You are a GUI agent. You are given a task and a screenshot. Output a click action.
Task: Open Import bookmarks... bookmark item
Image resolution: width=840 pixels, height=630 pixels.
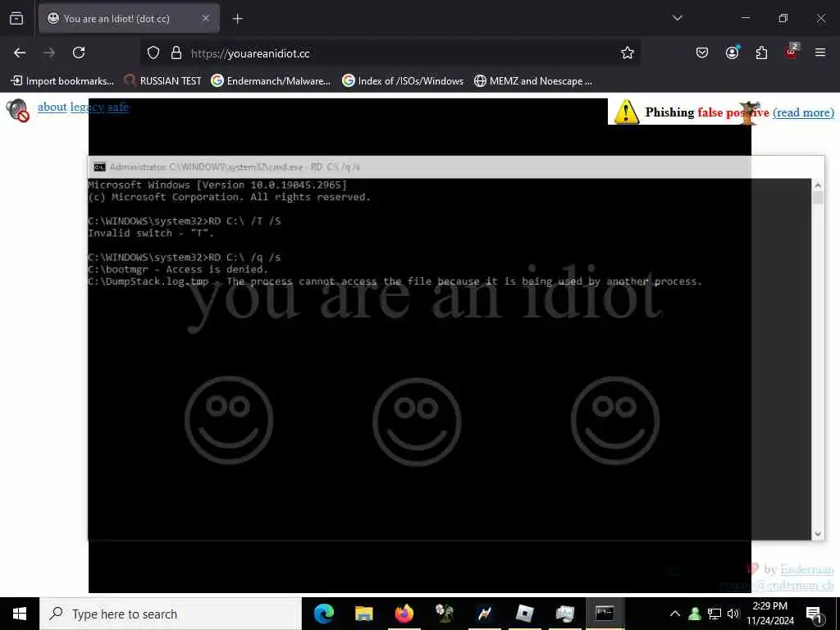pos(62,81)
